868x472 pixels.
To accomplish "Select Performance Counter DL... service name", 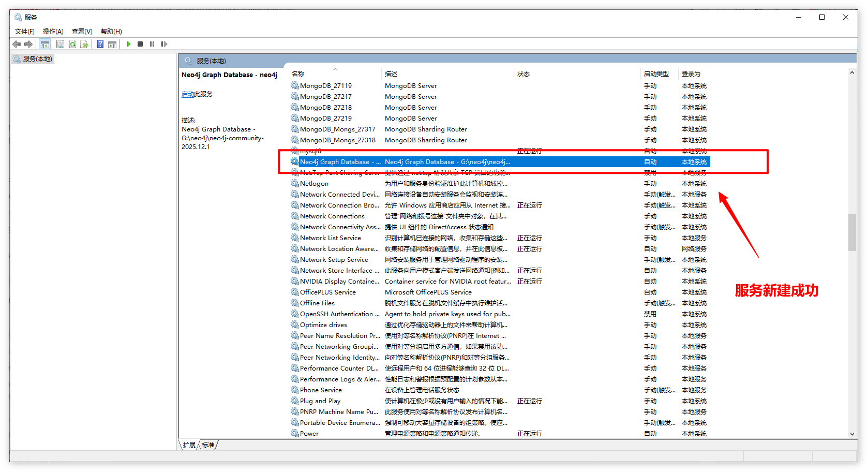I will [x=340, y=368].
